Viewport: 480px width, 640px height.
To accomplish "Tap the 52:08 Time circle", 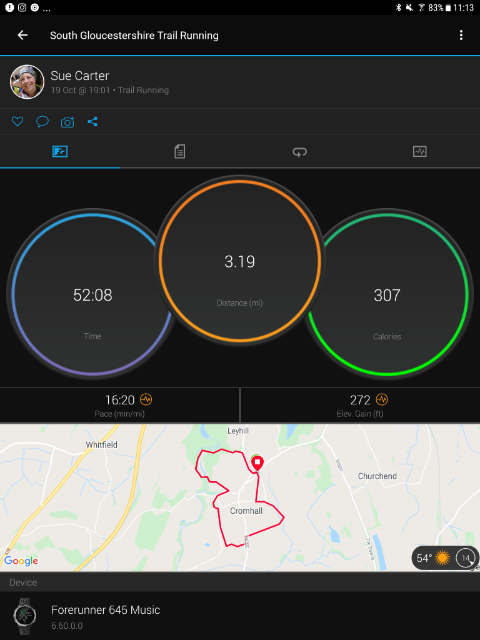I will point(92,294).
